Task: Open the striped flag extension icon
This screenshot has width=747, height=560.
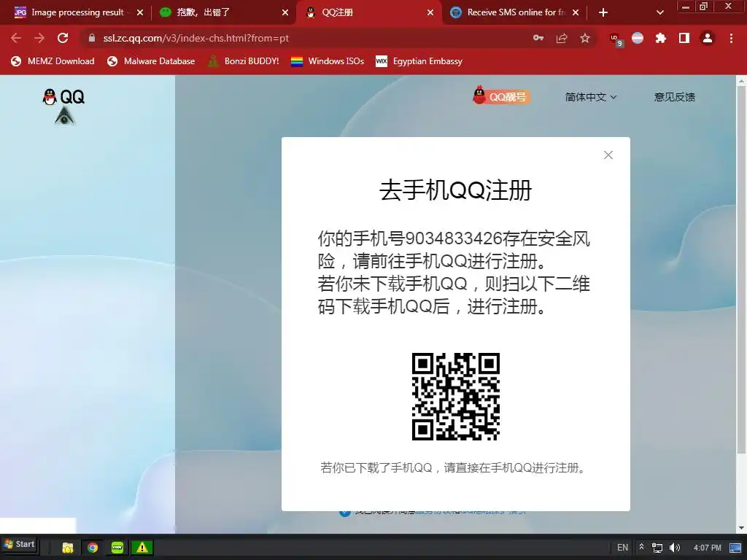Action: click(x=638, y=38)
